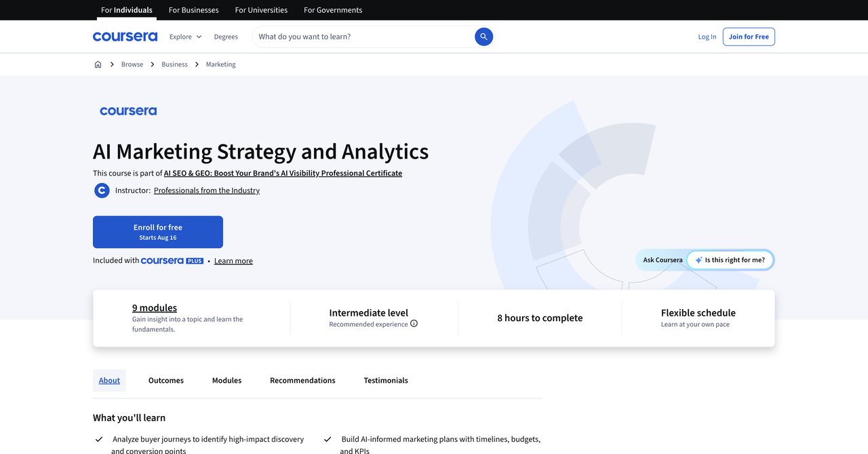
Task: Open Professionals from the Industry instructor link
Action: point(207,190)
